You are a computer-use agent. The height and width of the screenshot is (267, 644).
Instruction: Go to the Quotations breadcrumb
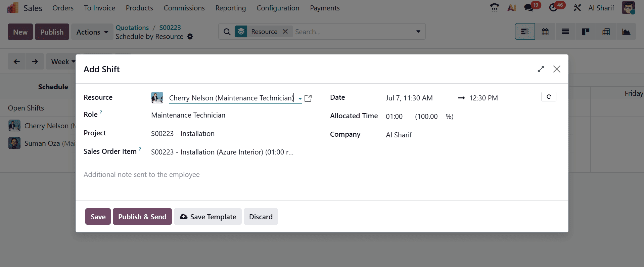pyautogui.click(x=132, y=28)
